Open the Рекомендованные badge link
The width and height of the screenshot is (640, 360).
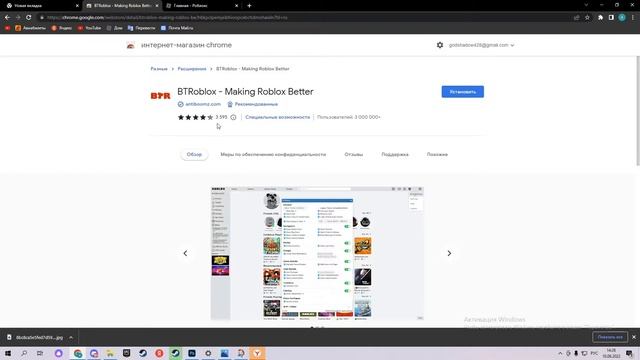256,104
